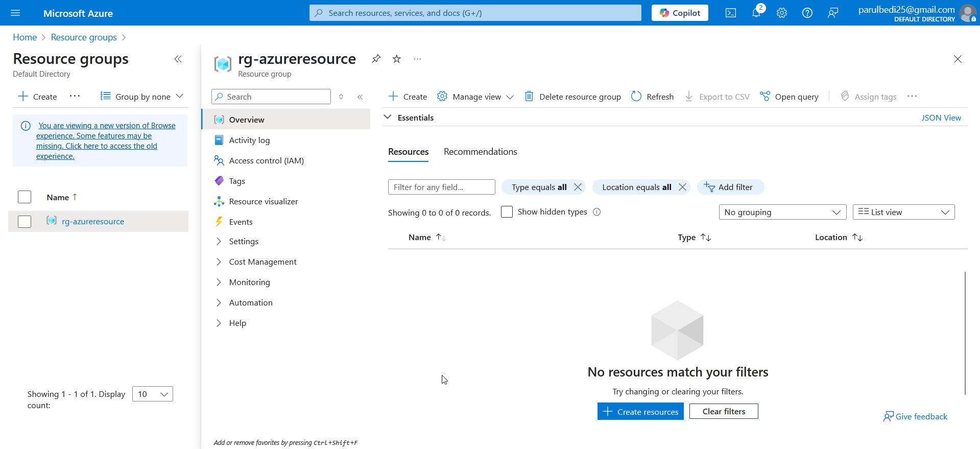Open the notifications bell
The height and width of the screenshot is (449, 980).
[756, 13]
